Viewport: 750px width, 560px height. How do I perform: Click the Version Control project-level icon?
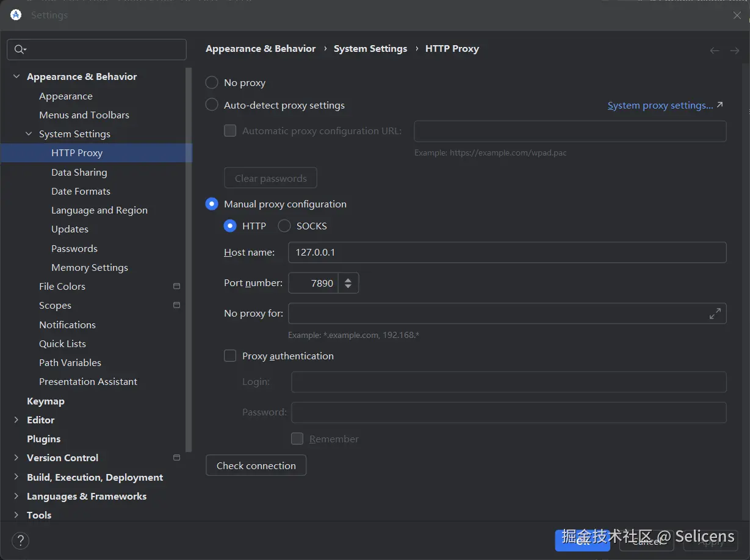click(x=176, y=458)
